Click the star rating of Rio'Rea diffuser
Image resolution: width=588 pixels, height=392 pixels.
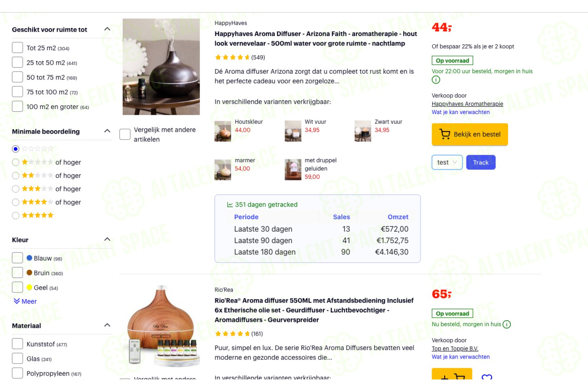coord(232,334)
